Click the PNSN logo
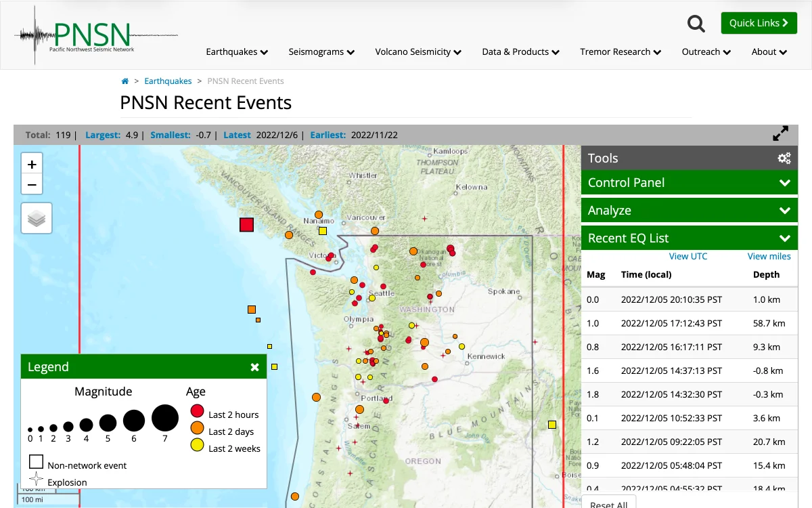Image resolution: width=812 pixels, height=508 pixels. point(95,35)
